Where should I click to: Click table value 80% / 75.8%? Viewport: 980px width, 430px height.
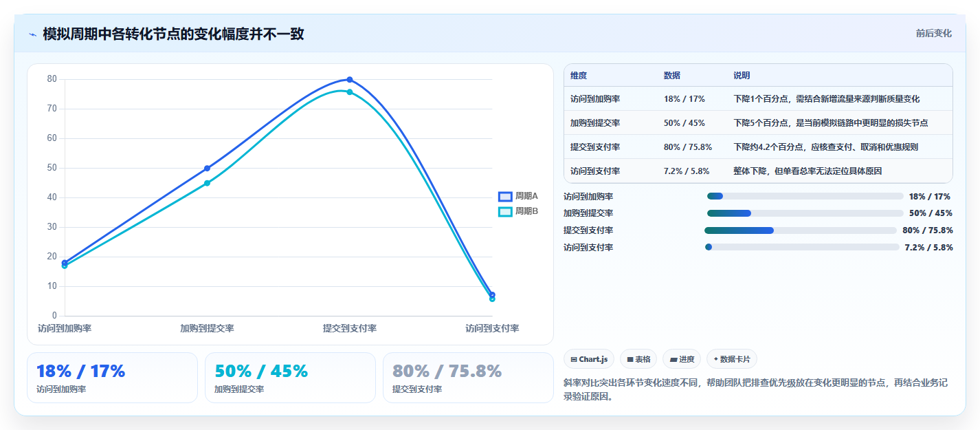(688, 147)
